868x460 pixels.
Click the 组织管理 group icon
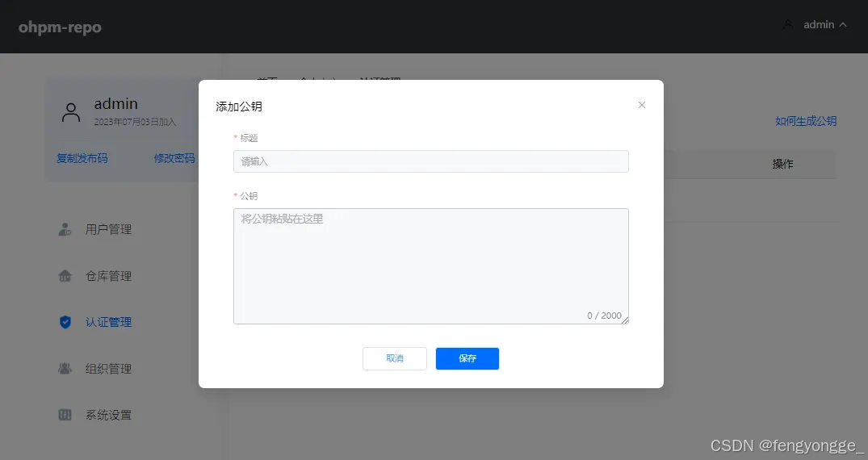tap(65, 368)
